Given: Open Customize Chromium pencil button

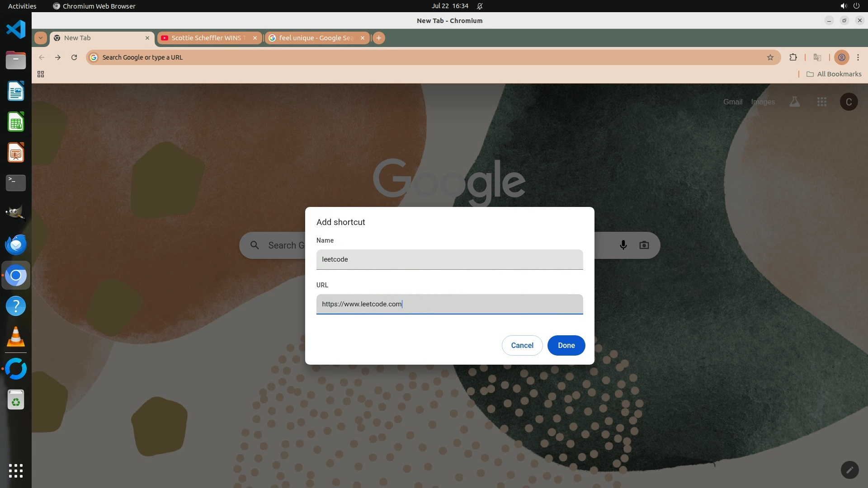Looking at the screenshot, I should tap(849, 470).
